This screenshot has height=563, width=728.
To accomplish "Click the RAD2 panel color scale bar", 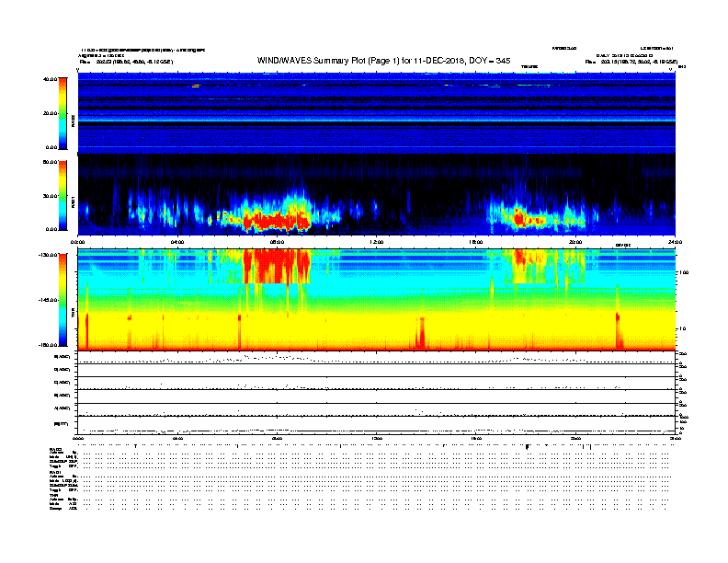I will (63, 113).
